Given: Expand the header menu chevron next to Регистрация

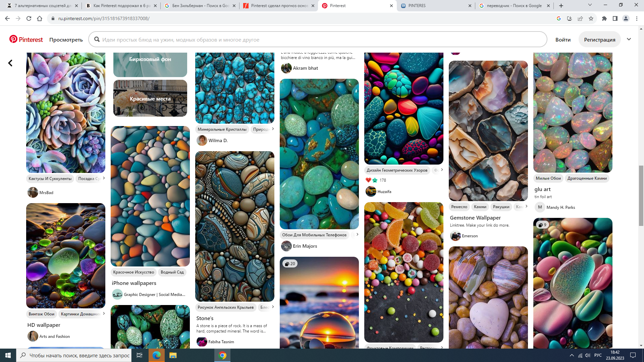Looking at the screenshot, I should tap(629, 39).
